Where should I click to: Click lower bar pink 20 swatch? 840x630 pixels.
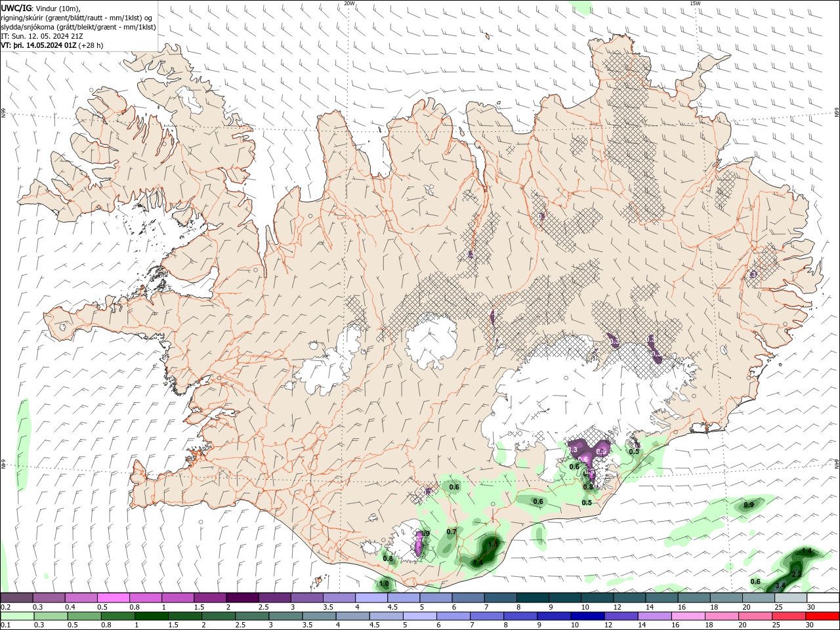755,616
